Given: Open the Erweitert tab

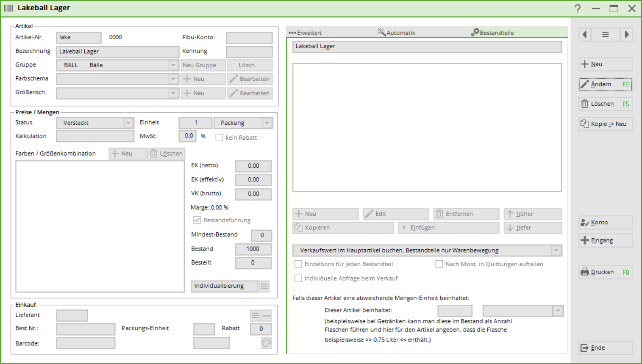Looking at the screenshot, I should point(305,33).
